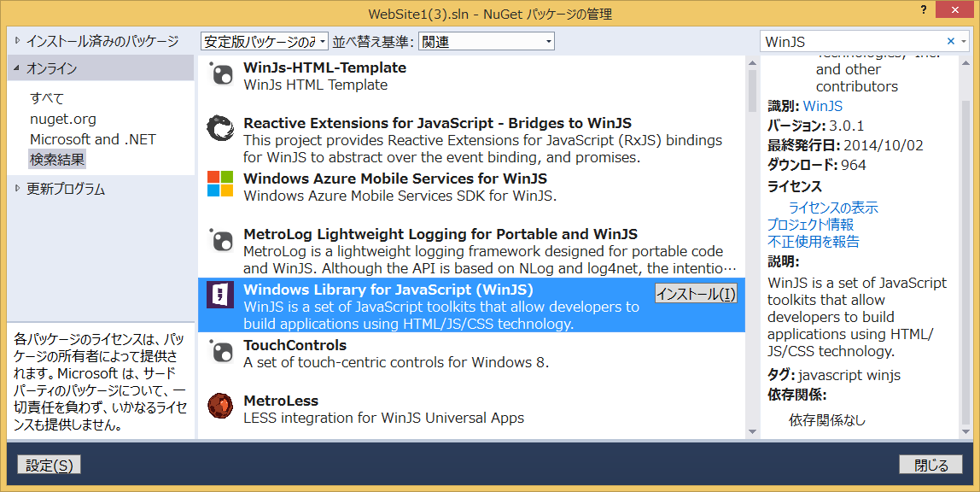Select すべて under オンライン
The width and height of the screenshot is (980, 492).
click(x=47, y=98)
